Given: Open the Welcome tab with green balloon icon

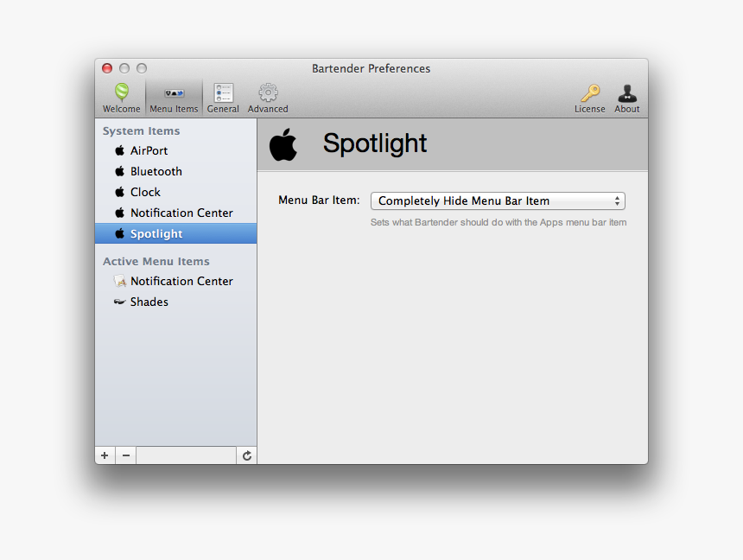Looking at the screenshot, I should tap(121, 99).
